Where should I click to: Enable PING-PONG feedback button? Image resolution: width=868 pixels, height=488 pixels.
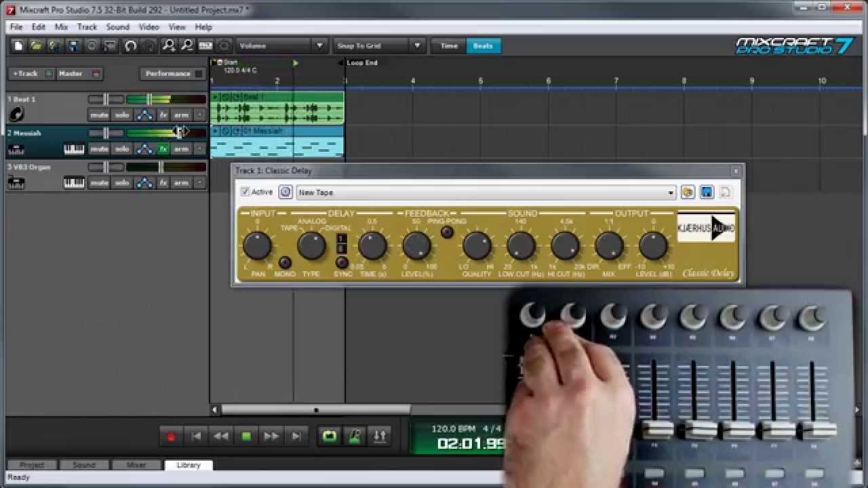click(446, 232)
